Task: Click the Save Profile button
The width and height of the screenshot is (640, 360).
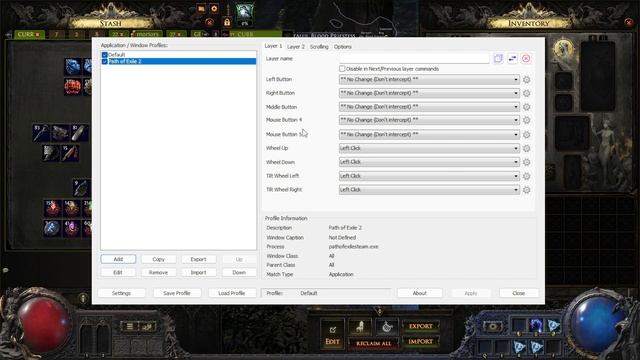Action: click(177, 293)
